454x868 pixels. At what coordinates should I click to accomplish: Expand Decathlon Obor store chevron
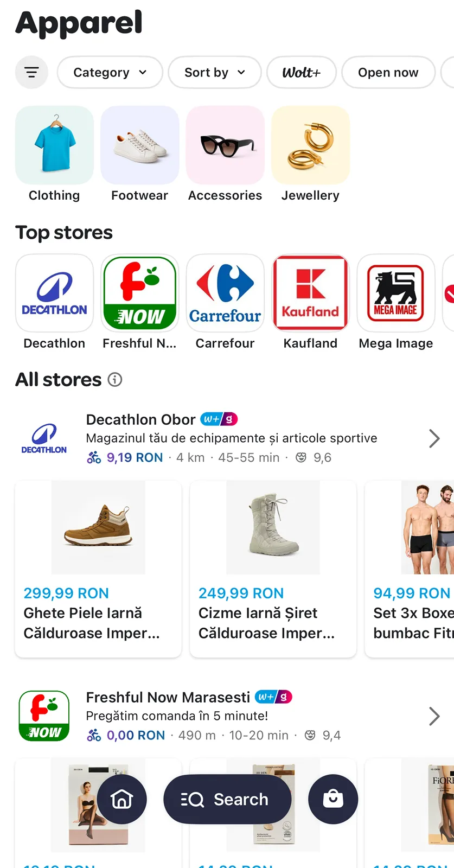click(x=434, y=438)
